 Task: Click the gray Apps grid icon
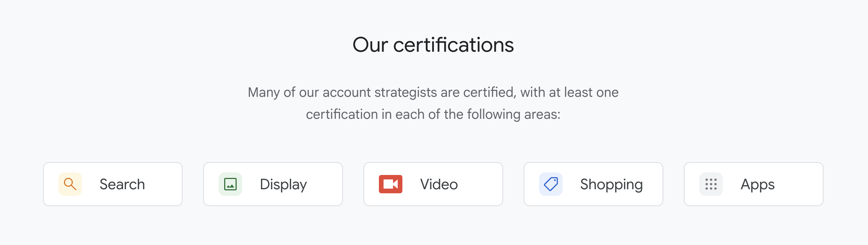711,184
